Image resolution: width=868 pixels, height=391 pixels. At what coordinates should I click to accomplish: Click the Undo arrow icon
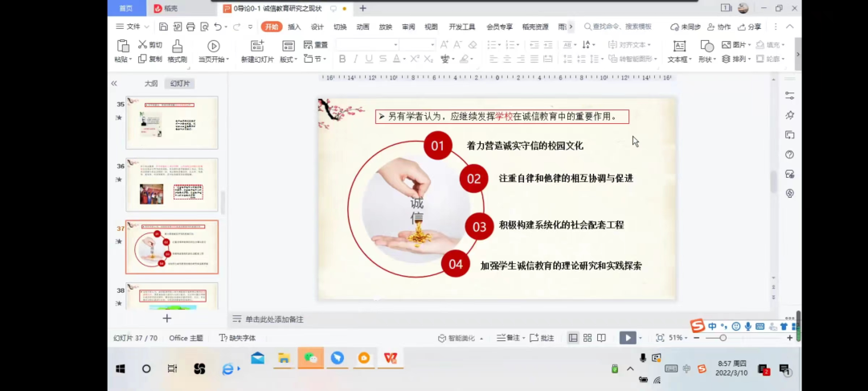coord(217,27)
